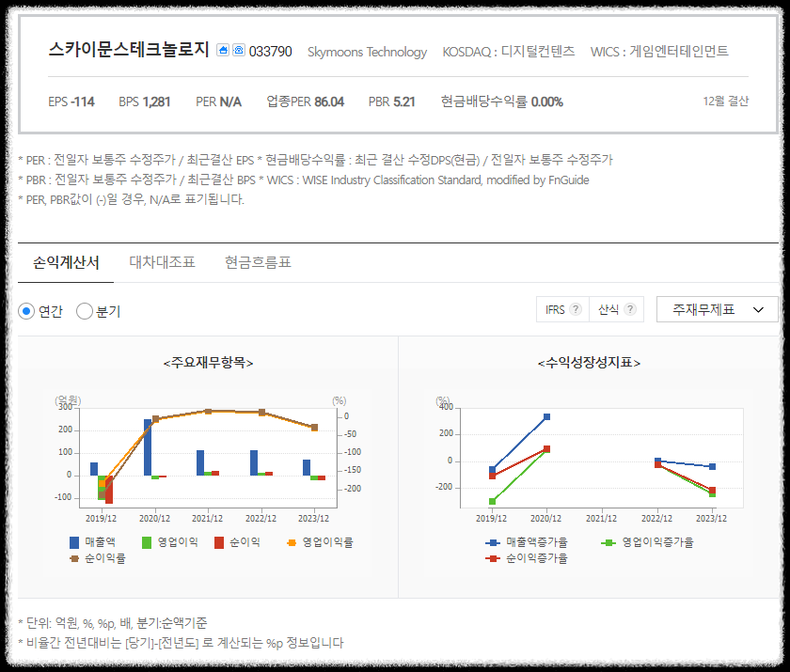
Task: Click the 2023/12 label under 주요재무항목 chart
Action: (313, 518)
